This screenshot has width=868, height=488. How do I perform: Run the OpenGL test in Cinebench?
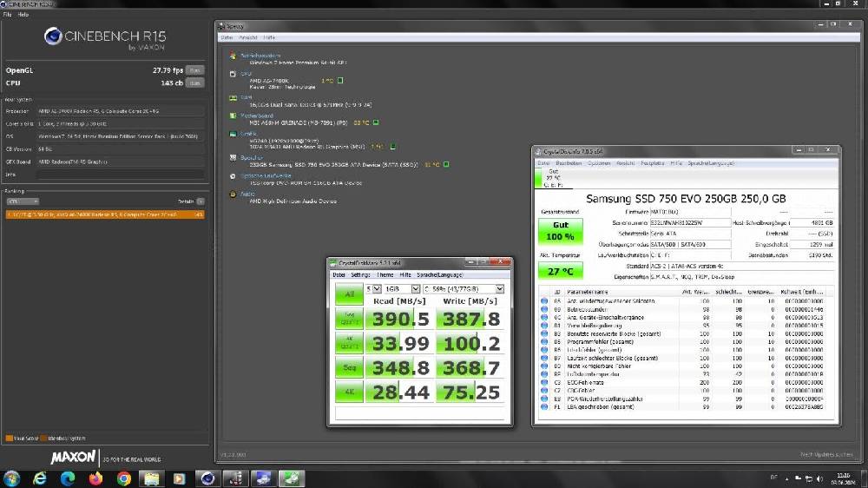click(x=194, y=70)
